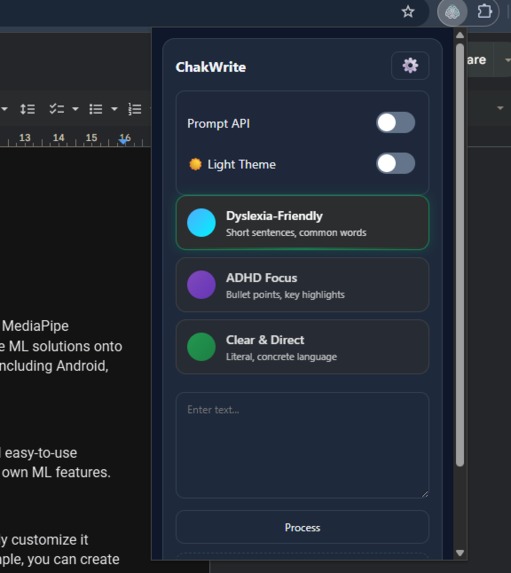This screenshot has width=511, height=573.
Task: Click the word MediaPipe in the document
Action: click(x=35, y=326)
